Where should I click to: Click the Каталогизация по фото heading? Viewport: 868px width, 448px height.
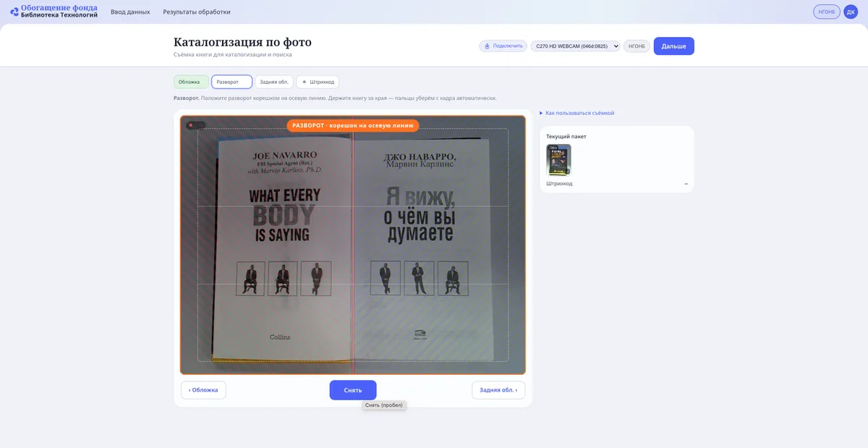click(242, 42)
